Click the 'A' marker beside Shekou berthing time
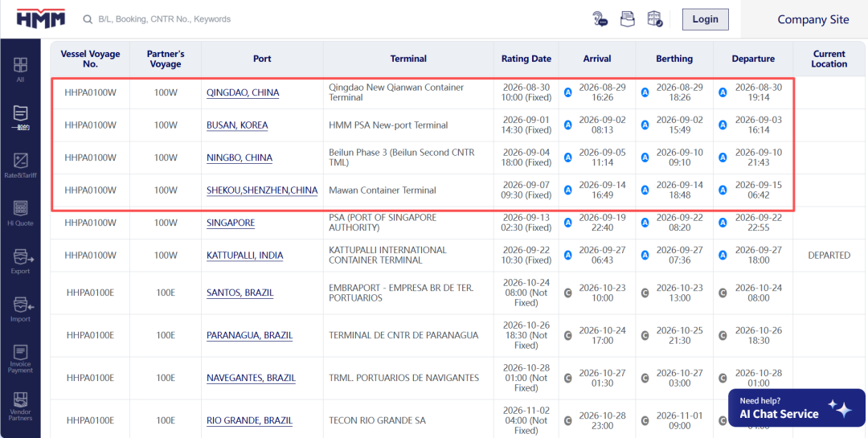 point(645,190)
